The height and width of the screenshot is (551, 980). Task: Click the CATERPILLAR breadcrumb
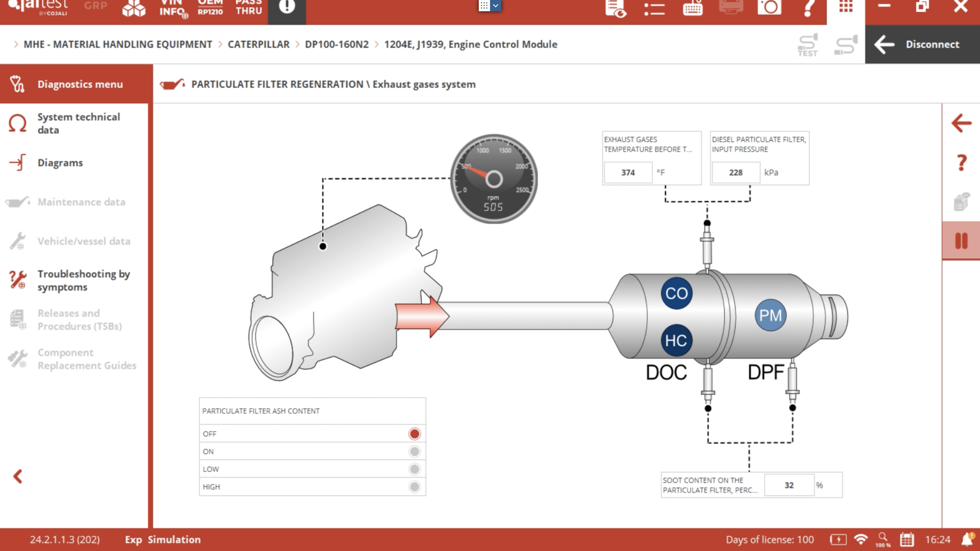coord(258,44)
